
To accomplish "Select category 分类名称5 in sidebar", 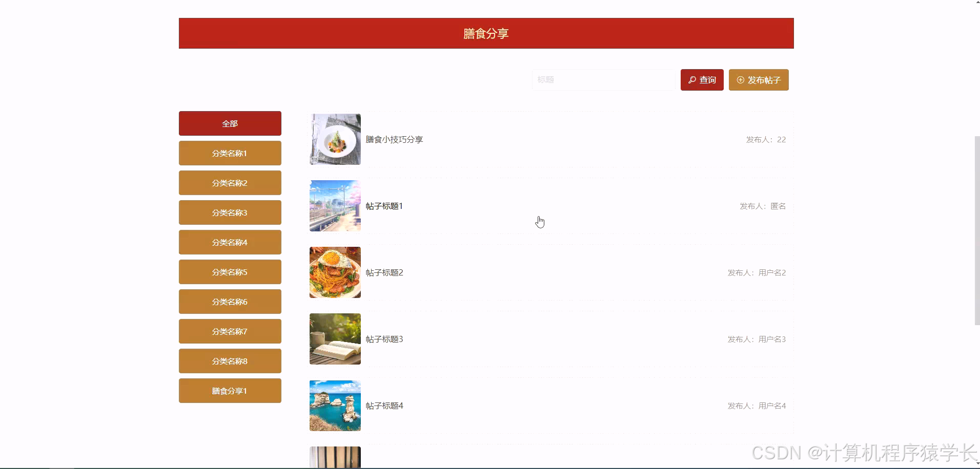I will pyautogui.click(x=230, y=271).
